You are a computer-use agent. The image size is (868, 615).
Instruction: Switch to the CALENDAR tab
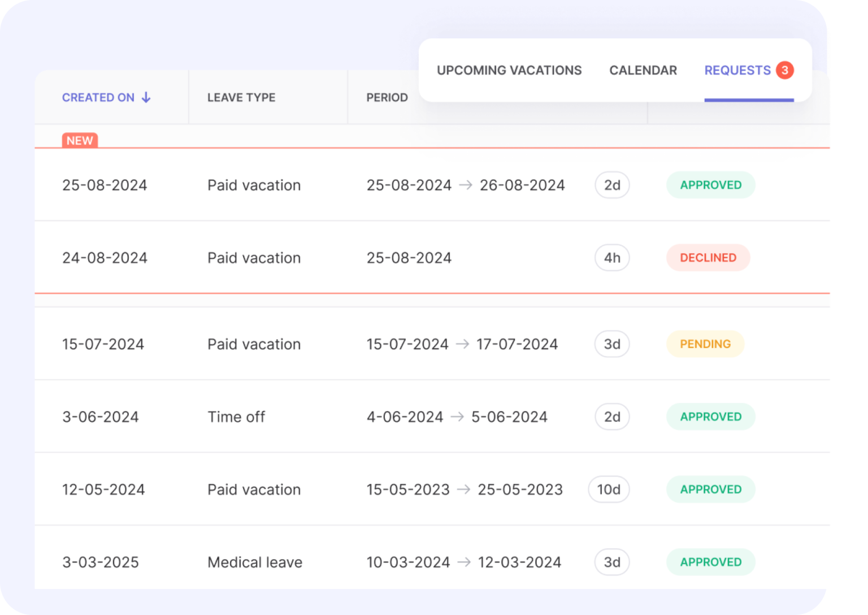point(643,70)
